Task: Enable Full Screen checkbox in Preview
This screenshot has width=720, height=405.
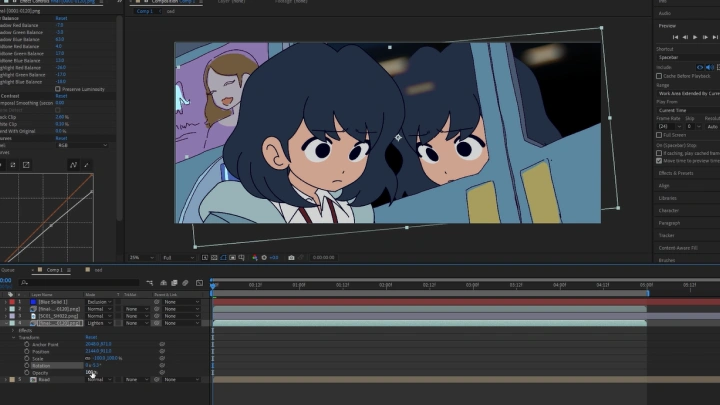Action: [x=659, y=135]
